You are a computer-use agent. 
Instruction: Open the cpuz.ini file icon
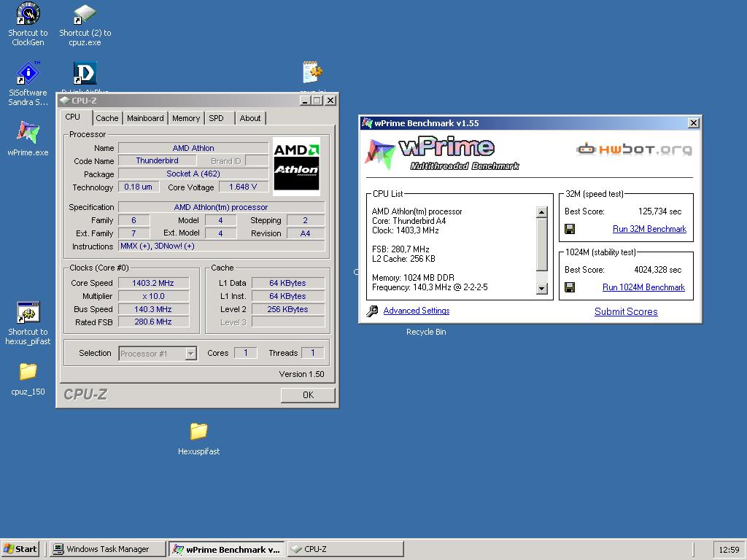[x=312, y=75]
